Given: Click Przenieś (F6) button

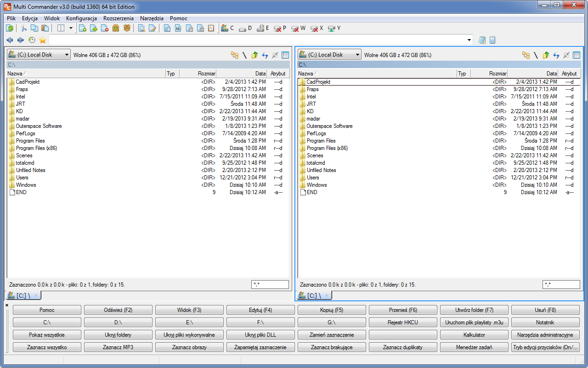Looking at the screenshot, I should [403, 310].
